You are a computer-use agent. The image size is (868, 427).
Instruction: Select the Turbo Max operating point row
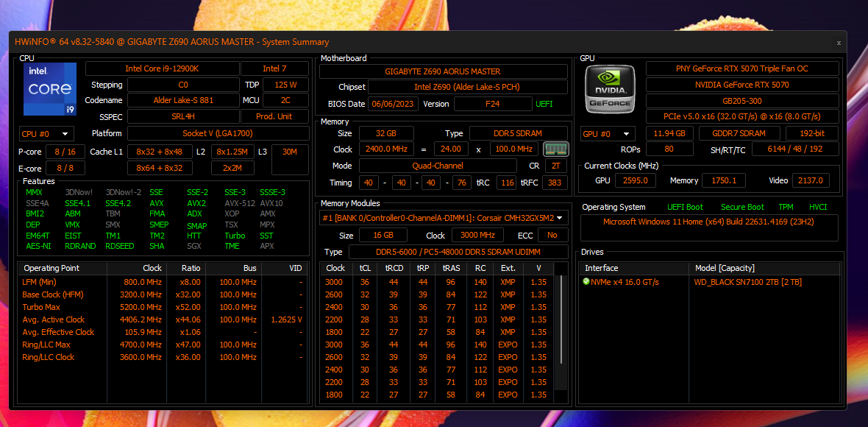[x=163, y=307]
